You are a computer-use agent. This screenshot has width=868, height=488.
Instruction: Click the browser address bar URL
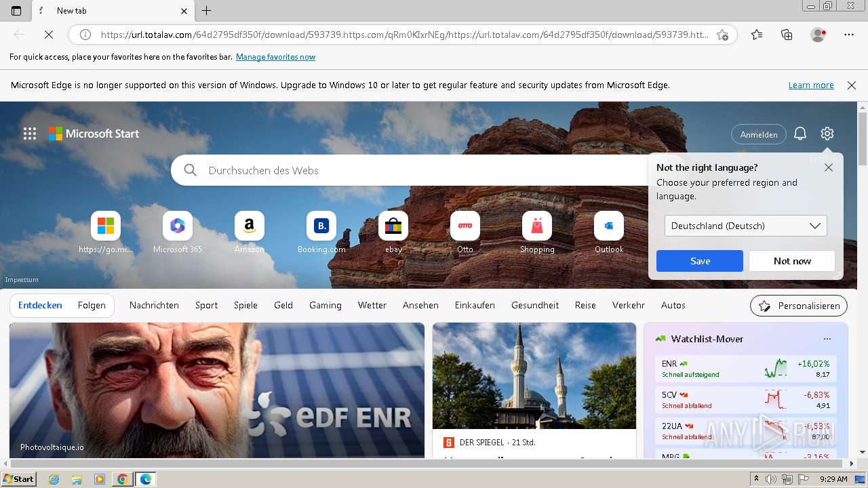[x=404, y=35]
